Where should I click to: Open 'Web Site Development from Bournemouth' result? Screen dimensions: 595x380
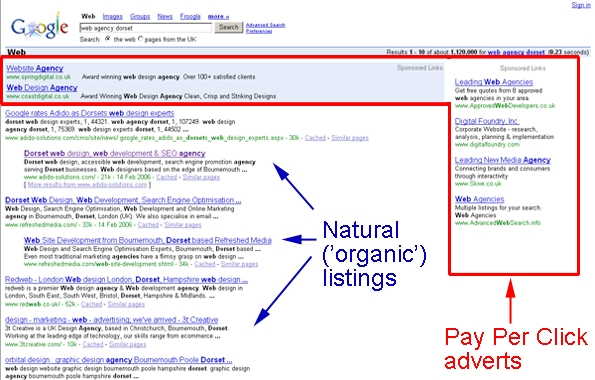148,240
